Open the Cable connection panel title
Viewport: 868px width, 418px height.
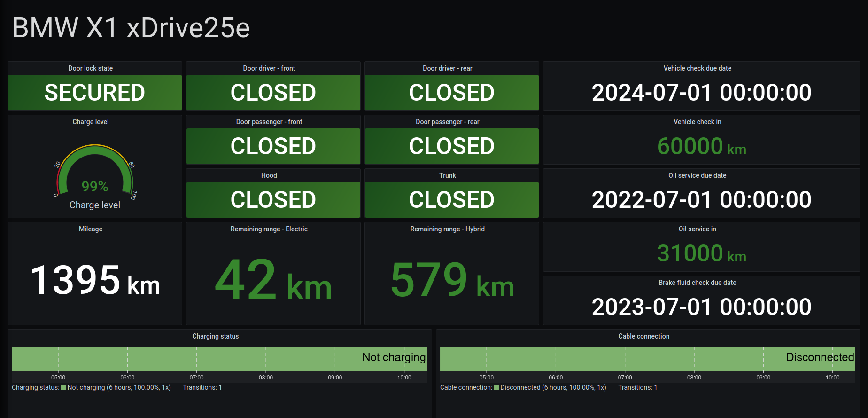point(644,336)
